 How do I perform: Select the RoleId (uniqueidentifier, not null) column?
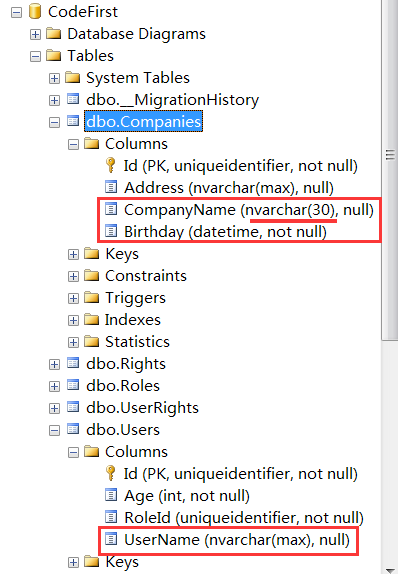click(244, 518)
